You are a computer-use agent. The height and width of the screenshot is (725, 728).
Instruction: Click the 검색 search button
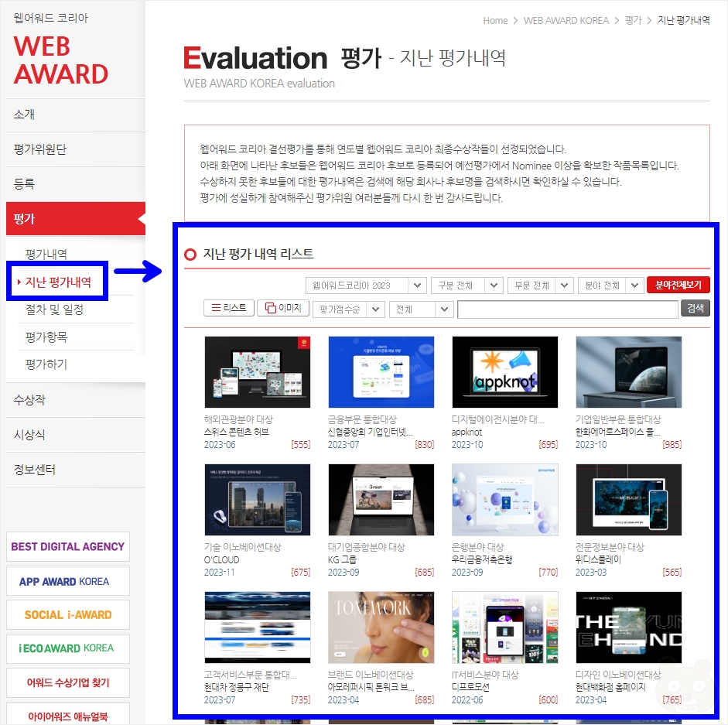coord(695,309)
